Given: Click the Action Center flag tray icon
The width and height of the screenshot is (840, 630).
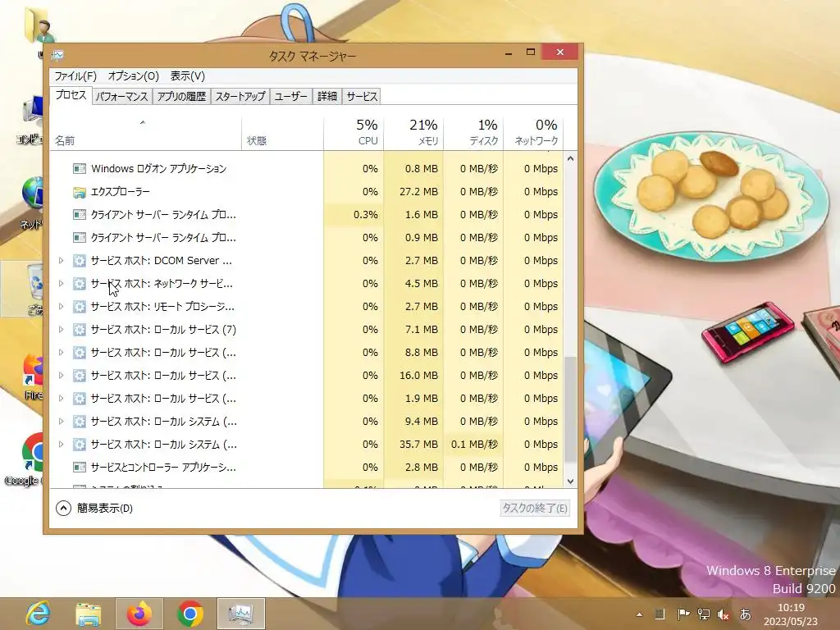Looking at the screenshot, I should coord(683,614).
